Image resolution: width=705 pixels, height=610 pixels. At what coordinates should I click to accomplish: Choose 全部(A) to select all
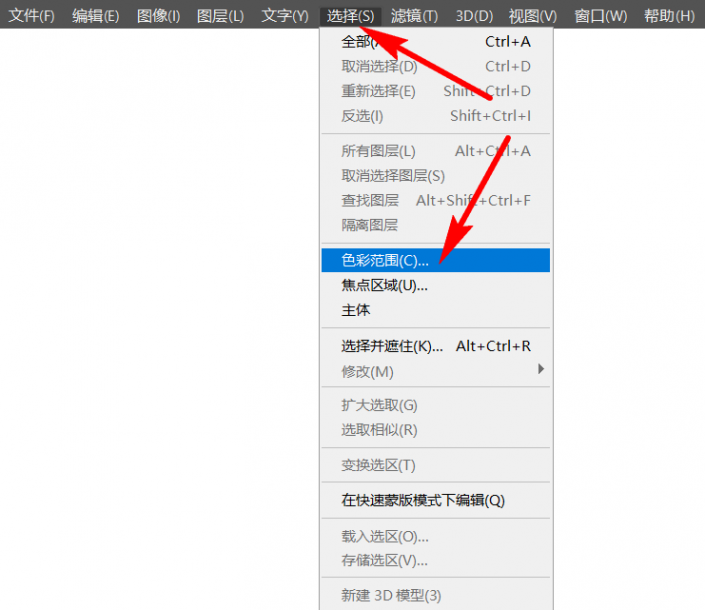point(359,42)
